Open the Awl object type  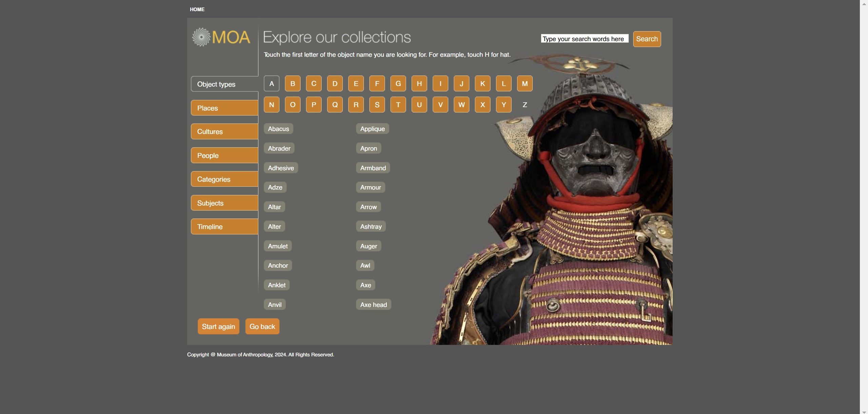click(x=365, y=265)
